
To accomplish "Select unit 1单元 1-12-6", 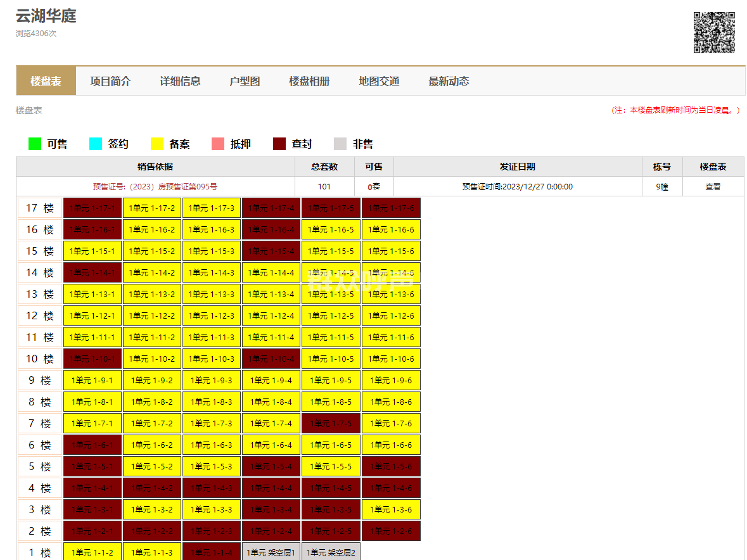I will 391,316.
